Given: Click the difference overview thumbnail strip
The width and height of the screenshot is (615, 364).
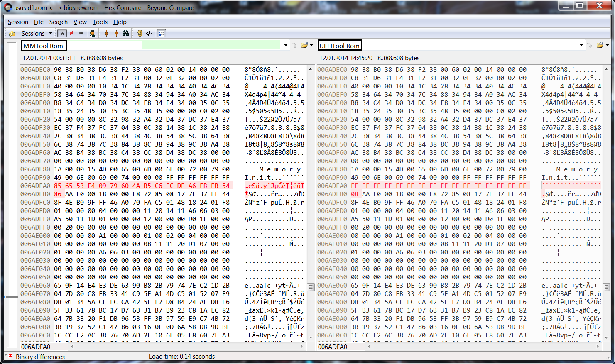Looking at the screenshot, I should coord(12,195).
